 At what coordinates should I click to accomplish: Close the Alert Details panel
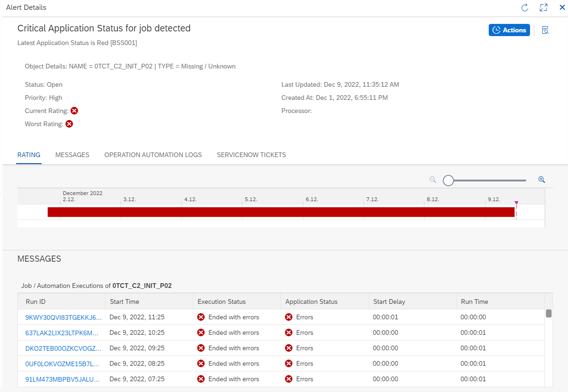(x=562, y=8)
